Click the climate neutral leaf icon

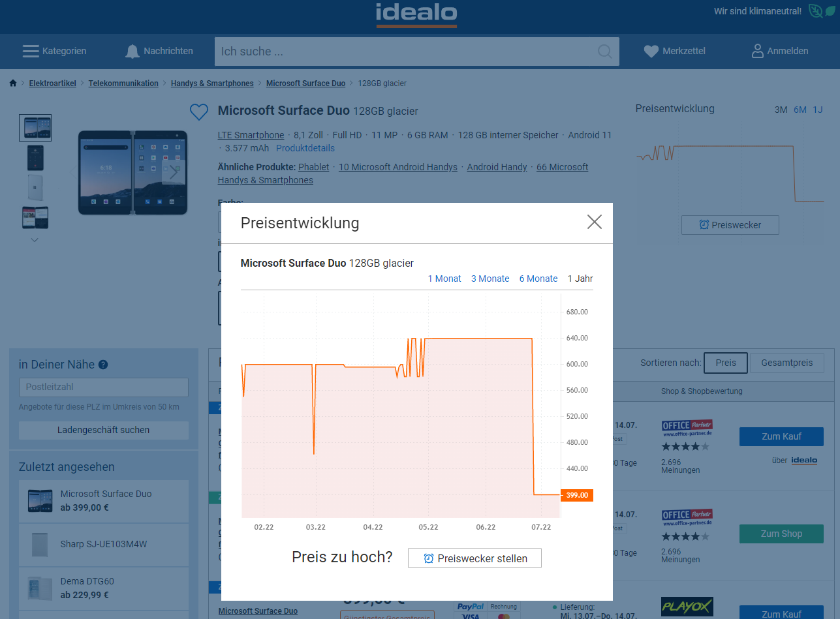tap(822, 11)
